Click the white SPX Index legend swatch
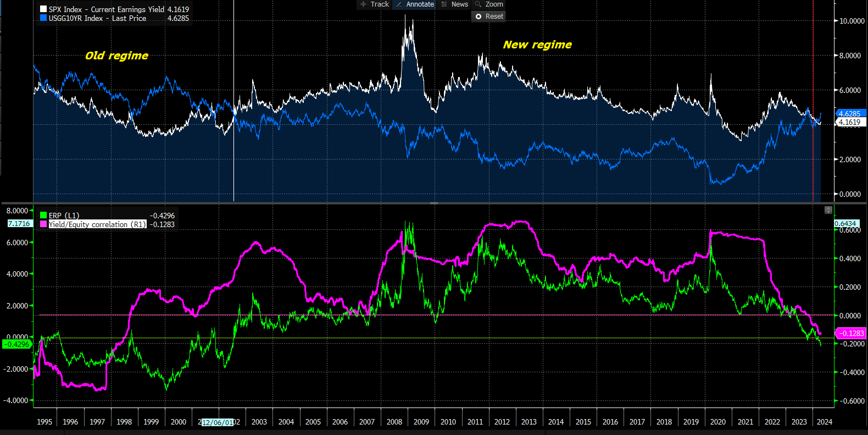The width and height of the screenshot is (868, 435). [x=43, y=9]
